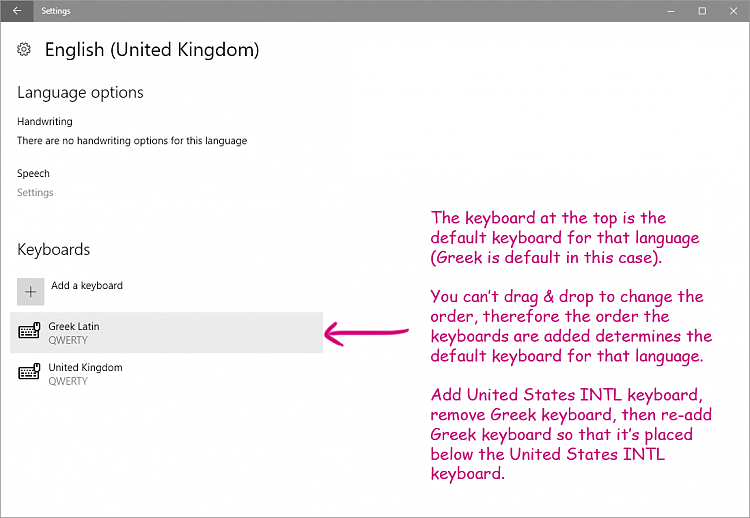Click the 'English (United Kingdom)' page heading
Viewport: 750px width, 518px height.
pos(152,50)
